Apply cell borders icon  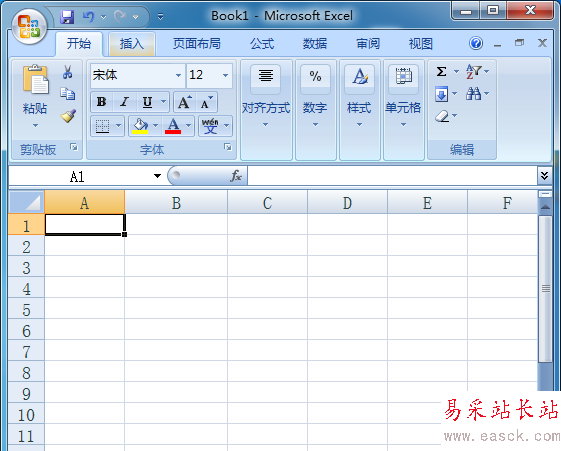point(102,126)
